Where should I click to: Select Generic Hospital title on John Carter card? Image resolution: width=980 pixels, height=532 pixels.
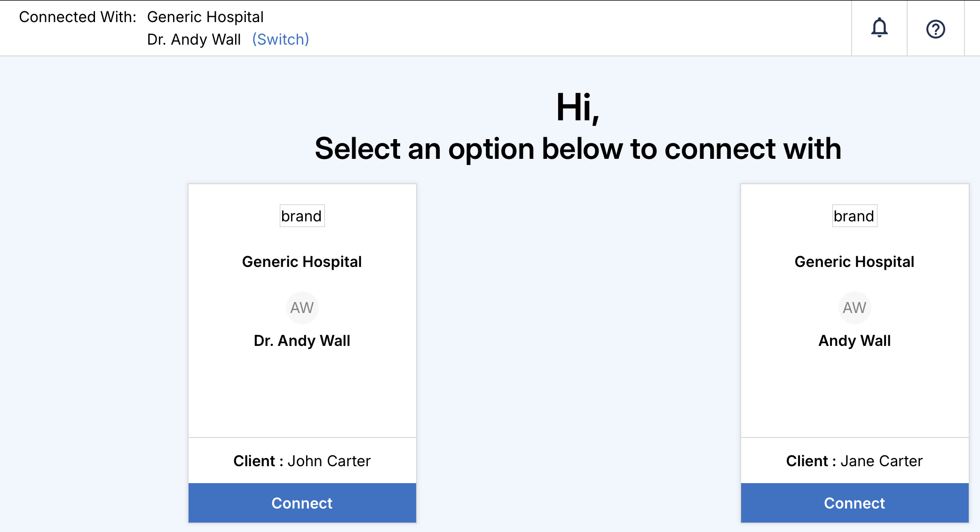point(302,262)
